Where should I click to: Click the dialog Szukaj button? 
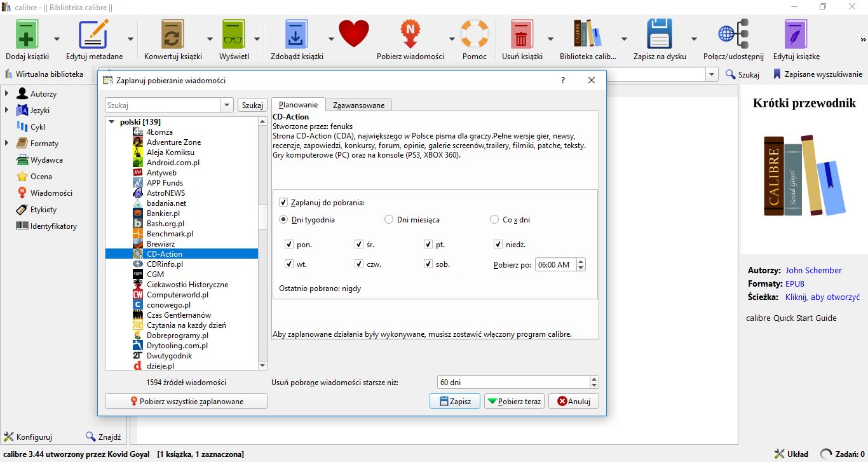pos(252,105)
